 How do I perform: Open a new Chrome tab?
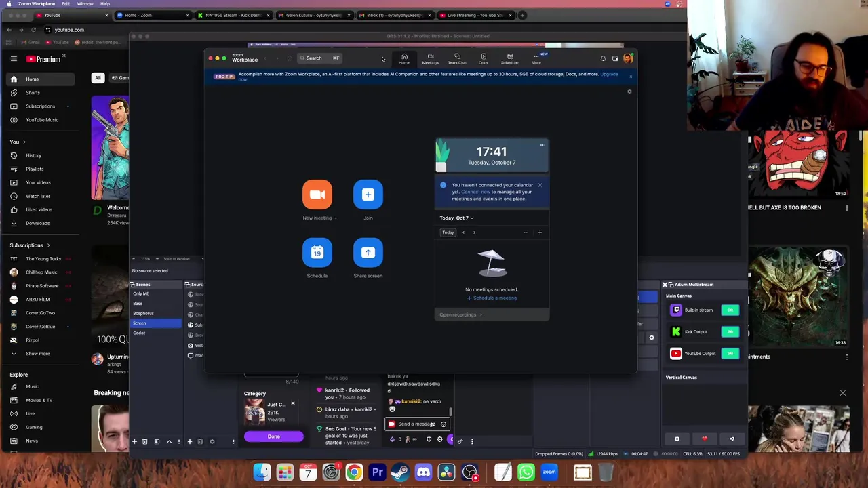click(x=522, y=15)
